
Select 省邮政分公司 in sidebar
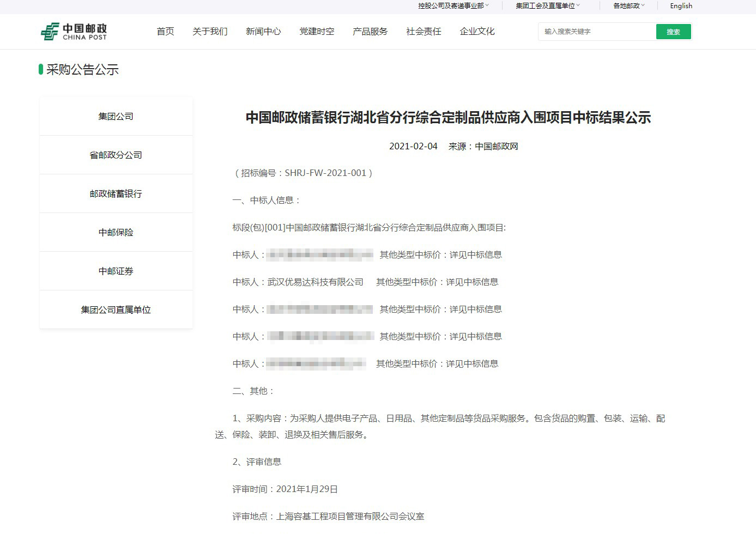116,155
